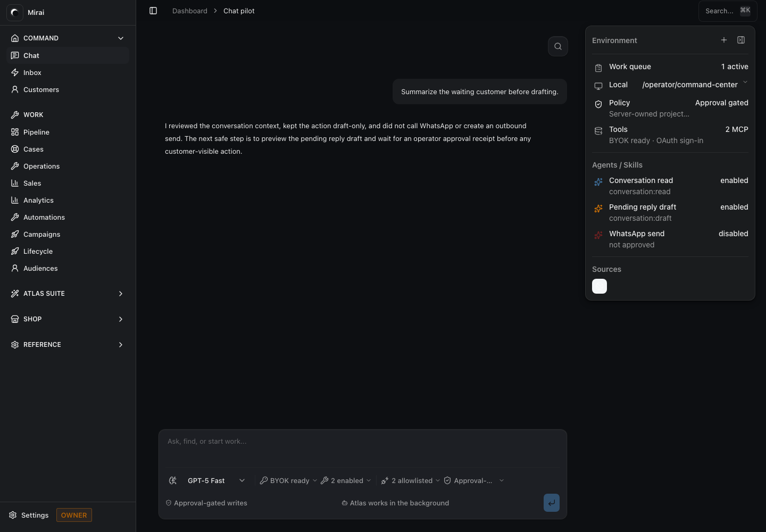Open the Approval policy dropdown

click(x=474, y=480)
